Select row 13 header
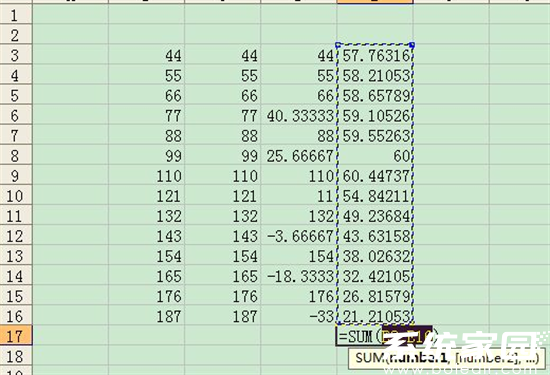This screenshot has height=375, width=550. [16, 256]
